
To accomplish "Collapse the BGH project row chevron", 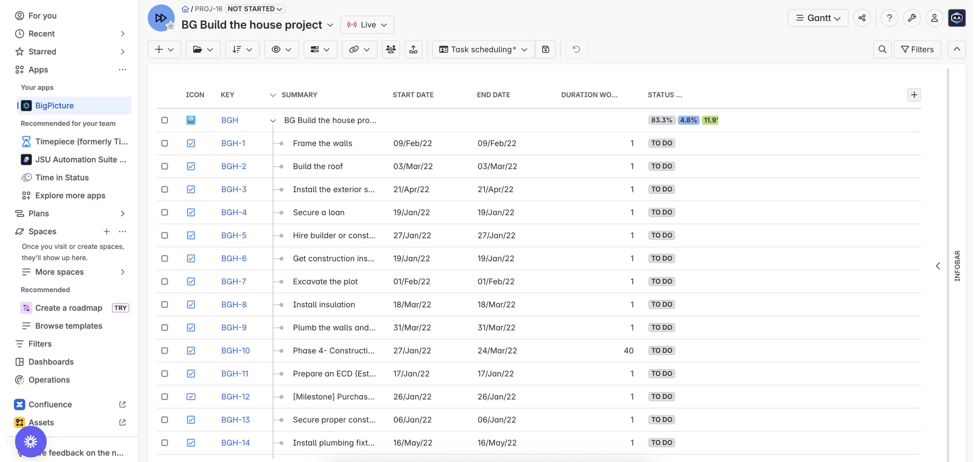I will [273, 121].
